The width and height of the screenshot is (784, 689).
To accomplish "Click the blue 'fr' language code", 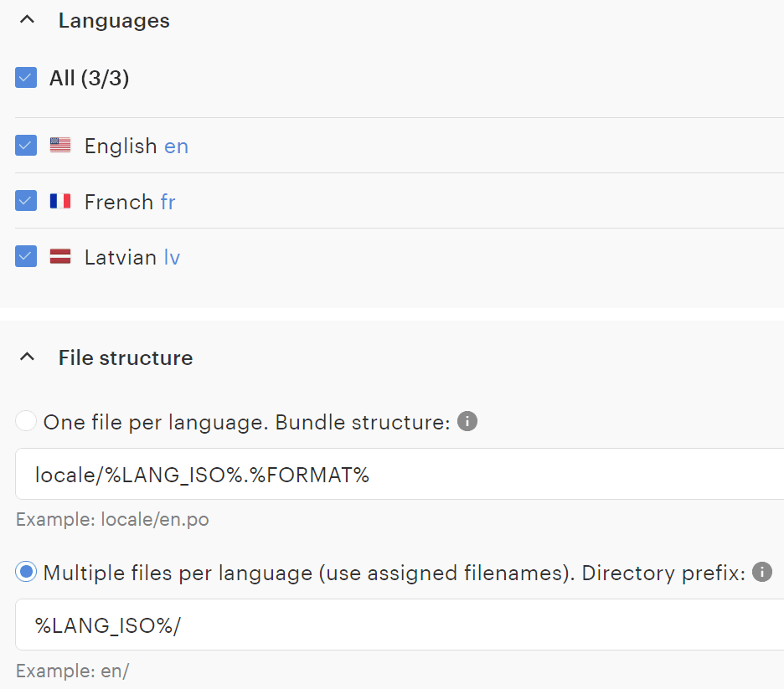I will pos(168,202).
